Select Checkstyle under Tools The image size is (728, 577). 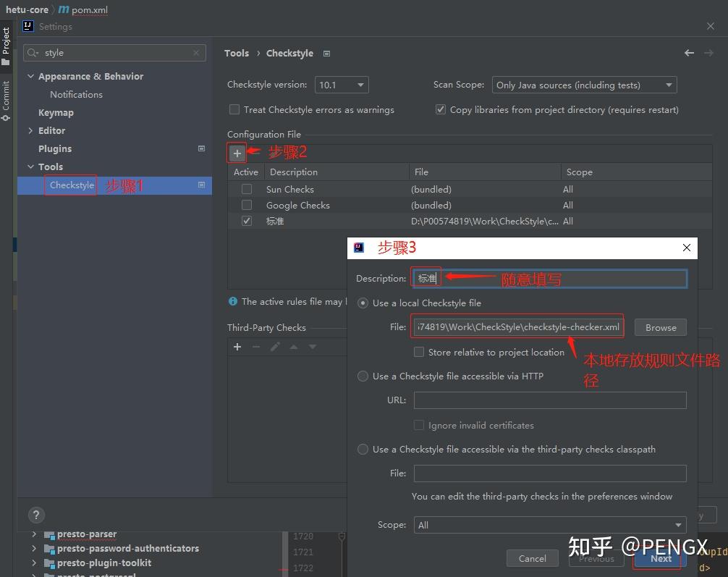pyautogui.click(x=72, y=185)
